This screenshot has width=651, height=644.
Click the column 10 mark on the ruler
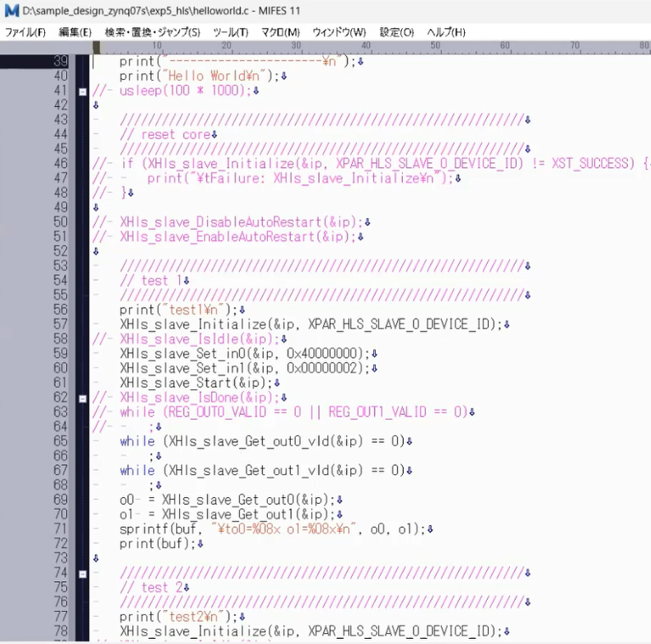click(157, 46)
